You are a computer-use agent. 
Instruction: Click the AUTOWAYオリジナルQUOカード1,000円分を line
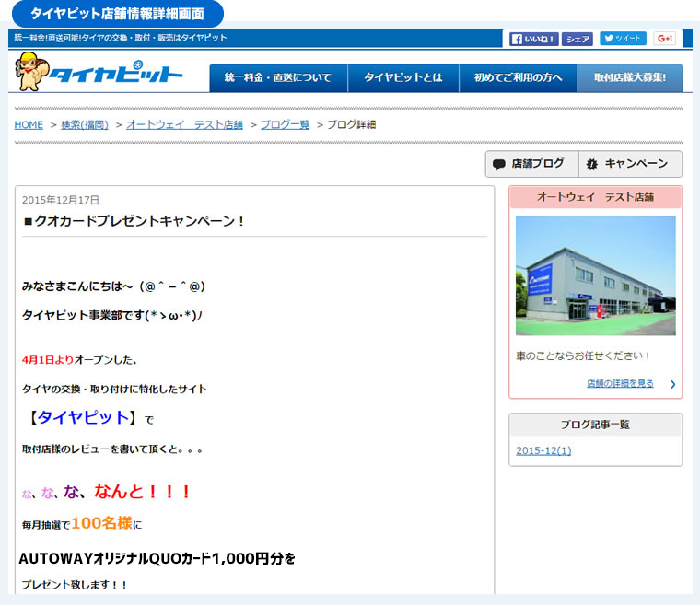157,558
